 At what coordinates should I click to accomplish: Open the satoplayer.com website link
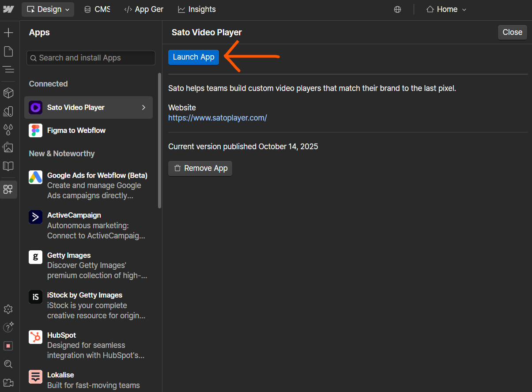coord(218,118)
